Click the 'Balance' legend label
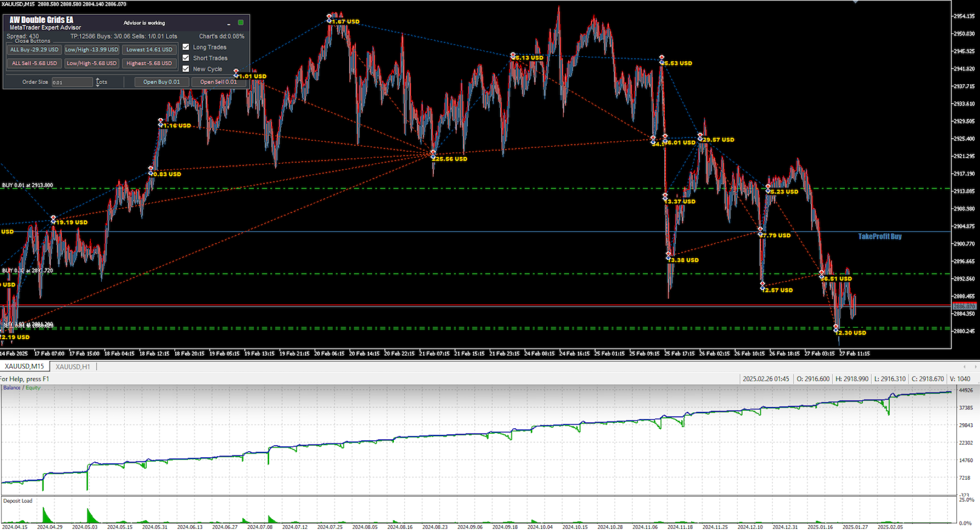This screenshot has height=530, width=980. 12,388
